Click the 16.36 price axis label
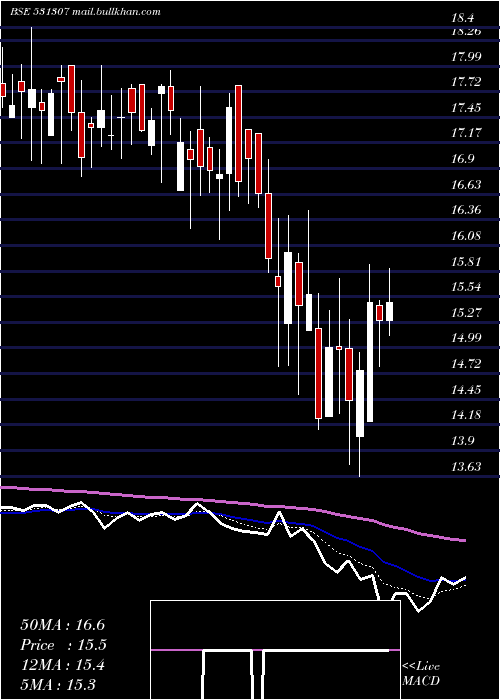The height and width of the screenshot is (700, 500). tap(466, 210)
